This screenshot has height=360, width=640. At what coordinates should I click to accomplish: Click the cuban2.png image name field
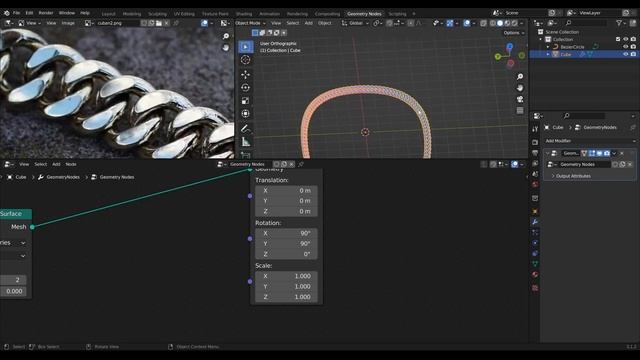(x=117, y=23)
